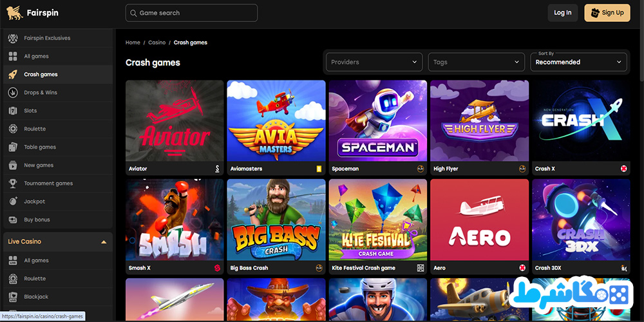The width and height of the screenshot is (644, 322).
Task: Click the Tournament games trophy icon
Action: 13,183
